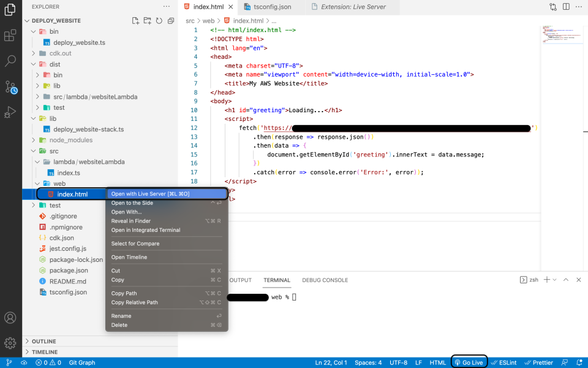This screenshot has height=368, width=588.
Task: Toggle Prettier status in status bar
Action: (538, 362)
